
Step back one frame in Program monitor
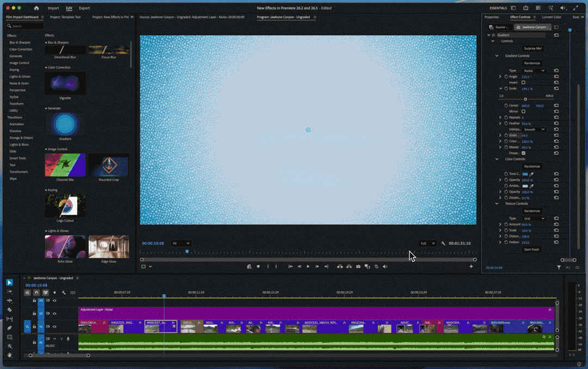[299, 266]
